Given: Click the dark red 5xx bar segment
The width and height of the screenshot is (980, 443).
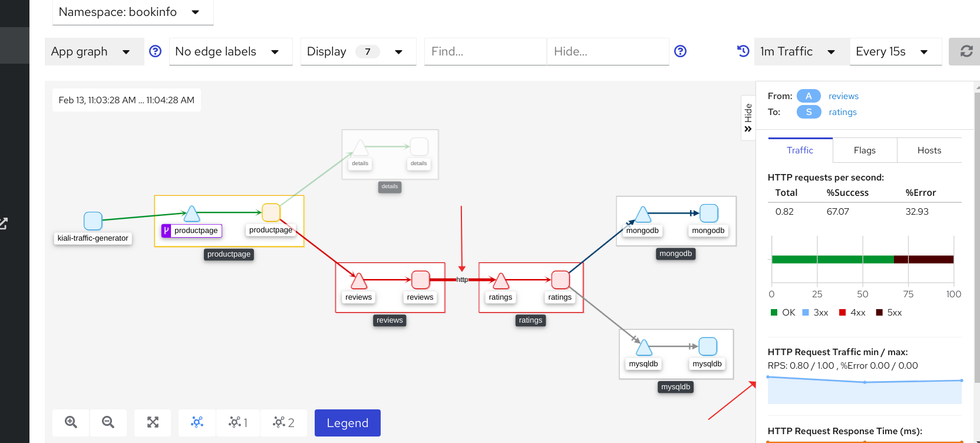Looking at the screenshot, I should pyautogui.click(x=923, y=260).
